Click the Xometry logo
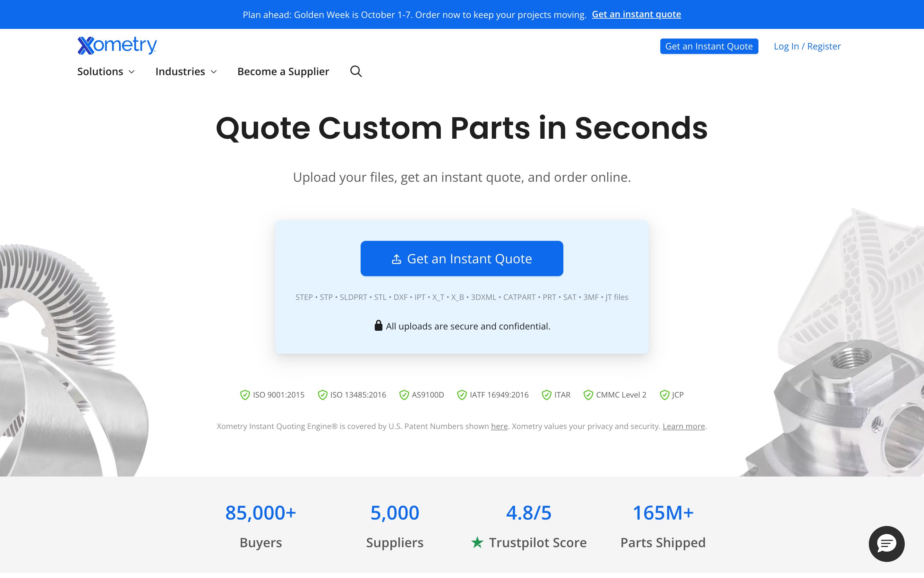This screenshot has width=924, height=578. tap(117, 46)
